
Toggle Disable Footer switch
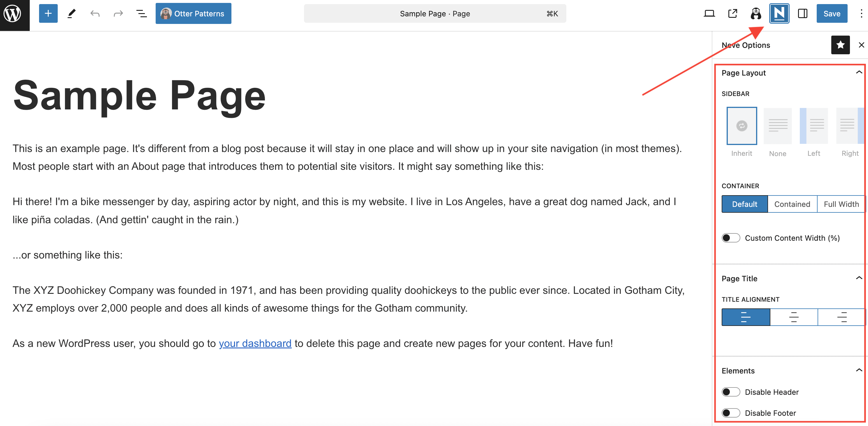[730, 413]
